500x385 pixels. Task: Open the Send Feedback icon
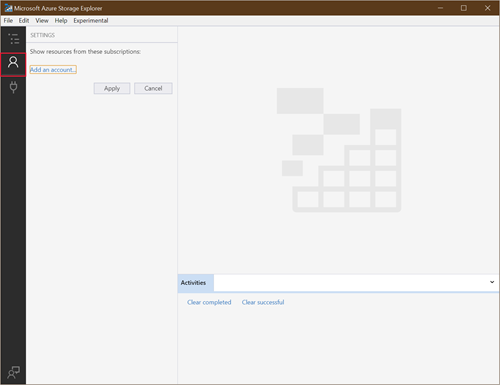tap(13, 372)
